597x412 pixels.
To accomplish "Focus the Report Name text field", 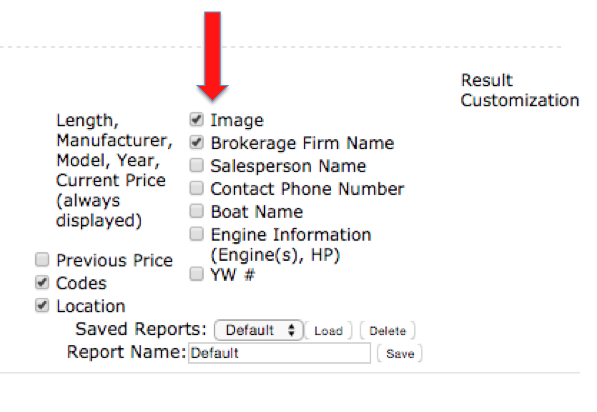I will click(x=279, y=353).
